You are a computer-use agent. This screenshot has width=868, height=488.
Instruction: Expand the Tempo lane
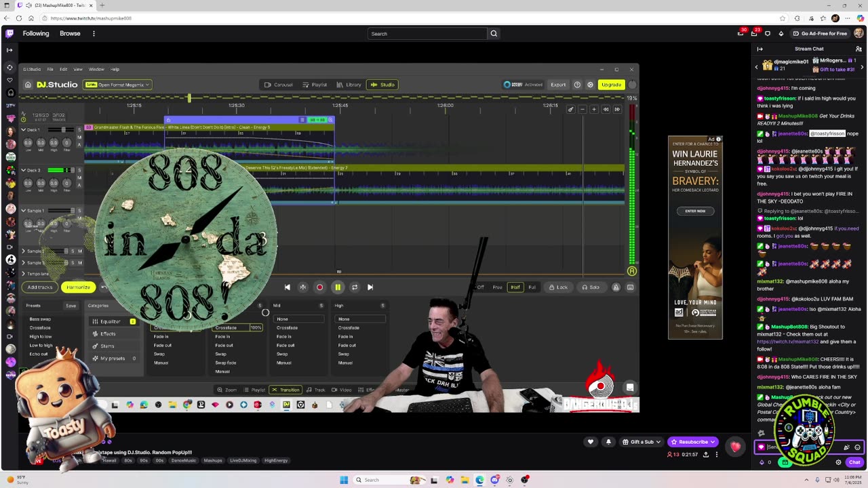click(23, 274)
